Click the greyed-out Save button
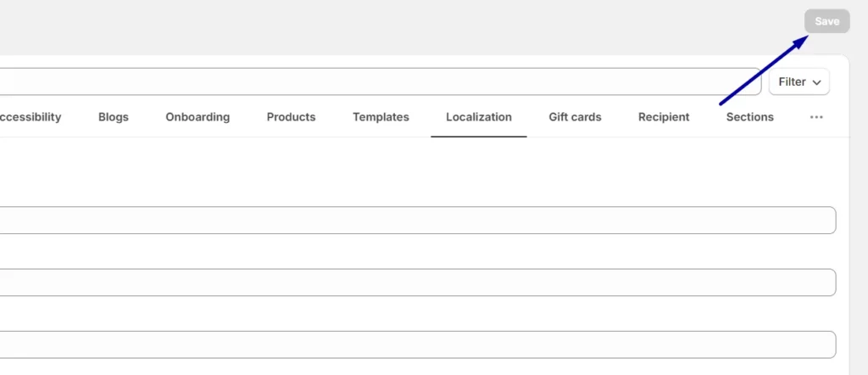868x375 pixels. 826,21
